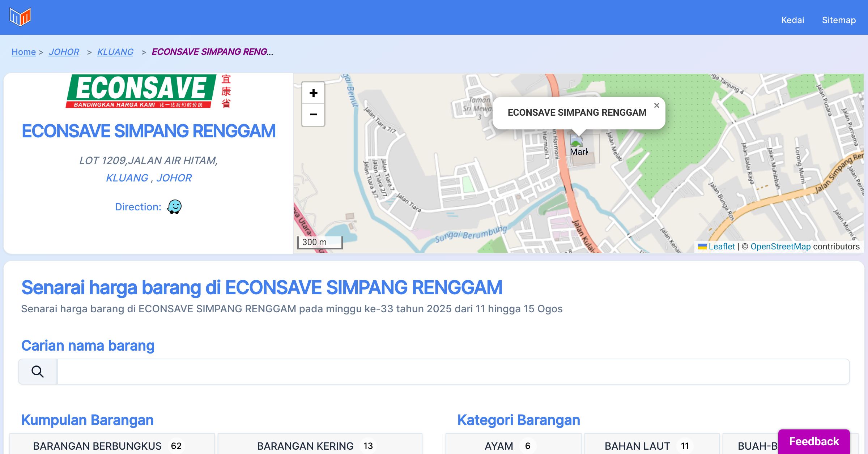Zoom out on the map

[313, 115]
